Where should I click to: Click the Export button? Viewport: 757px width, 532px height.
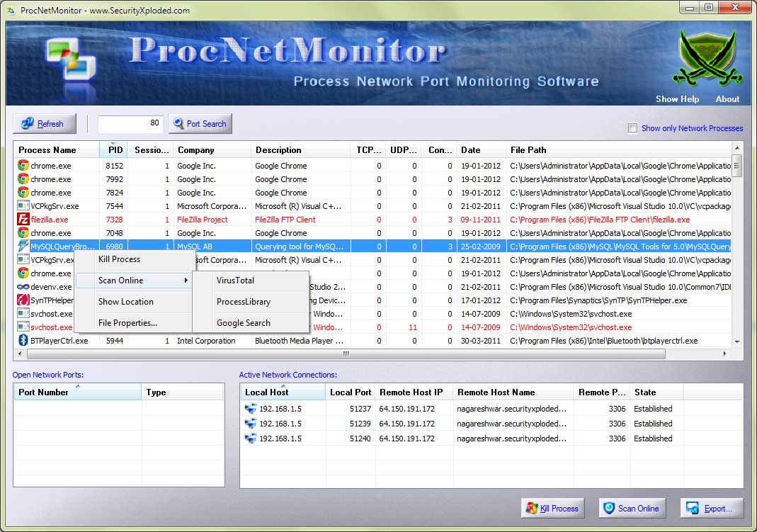[711, 508]
